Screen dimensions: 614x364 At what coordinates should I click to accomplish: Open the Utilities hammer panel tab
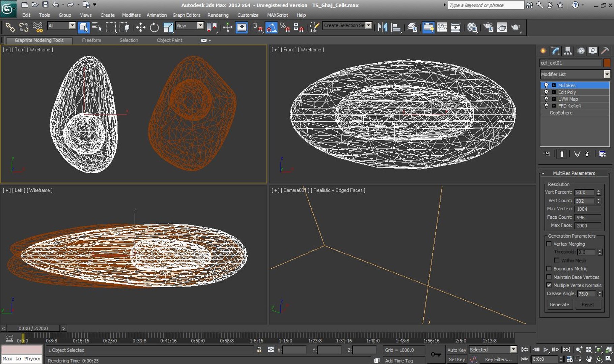coord(605,51)
